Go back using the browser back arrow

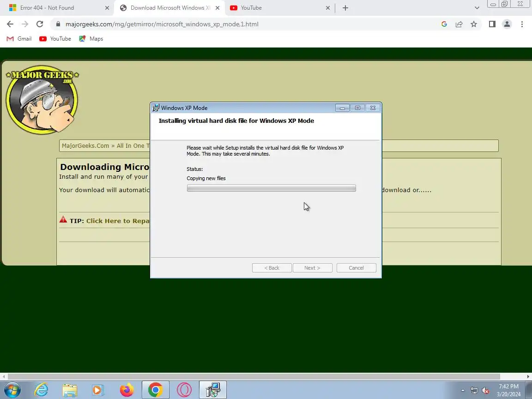tap(10, 24)
